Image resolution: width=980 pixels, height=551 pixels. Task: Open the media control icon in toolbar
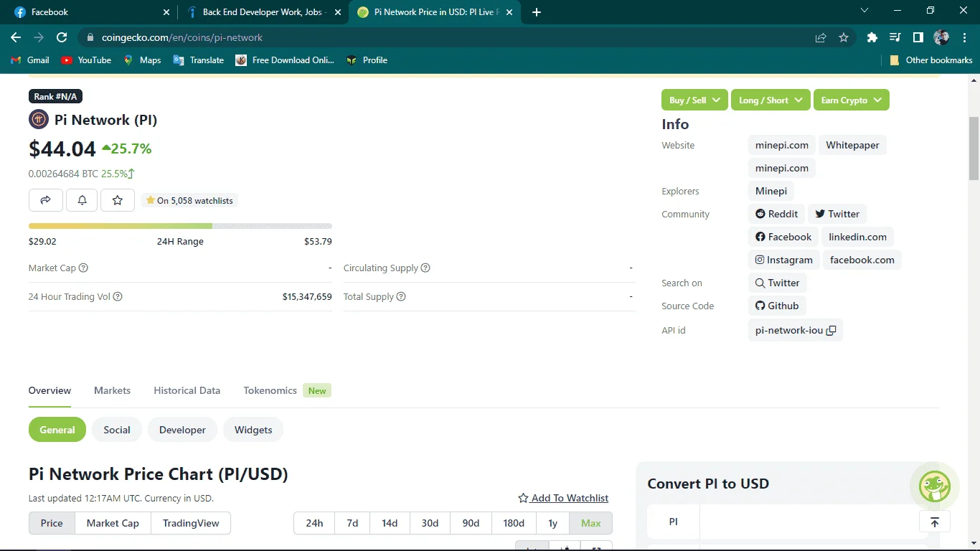(x=895, y=37)
